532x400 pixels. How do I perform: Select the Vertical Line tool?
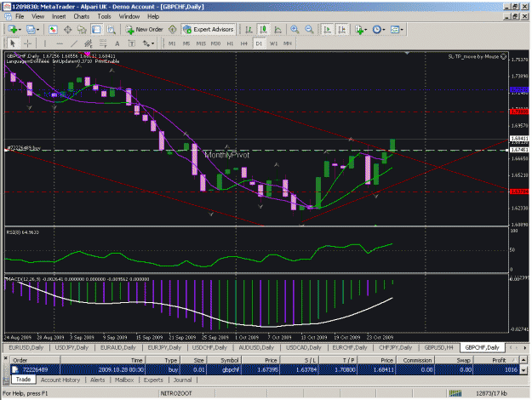[x=45, y=43]
